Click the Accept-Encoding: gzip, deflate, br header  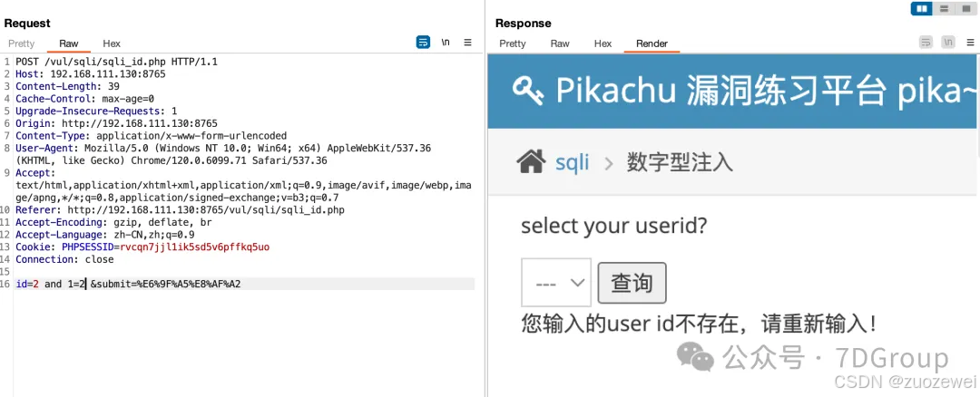[113, 222]
